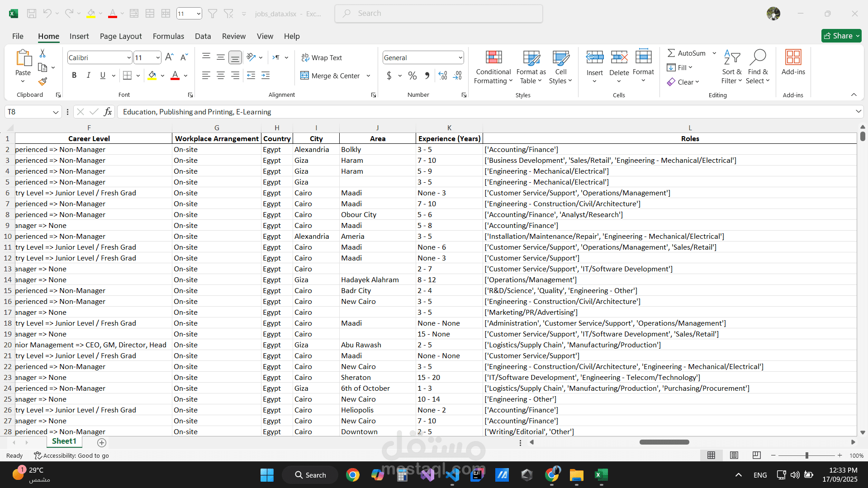Toggle Bold formatting
This screenshot has height=488, width=868.
pos(74,76)
